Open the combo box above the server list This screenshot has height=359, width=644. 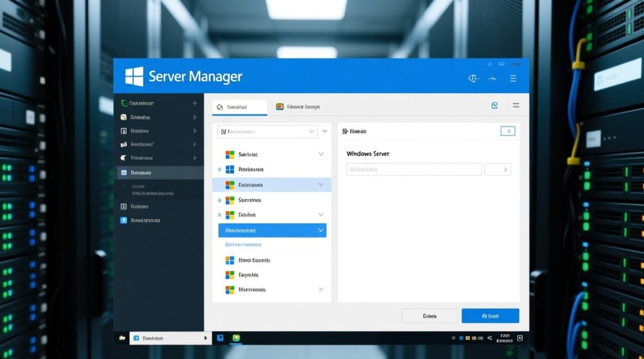pos(267,132)
